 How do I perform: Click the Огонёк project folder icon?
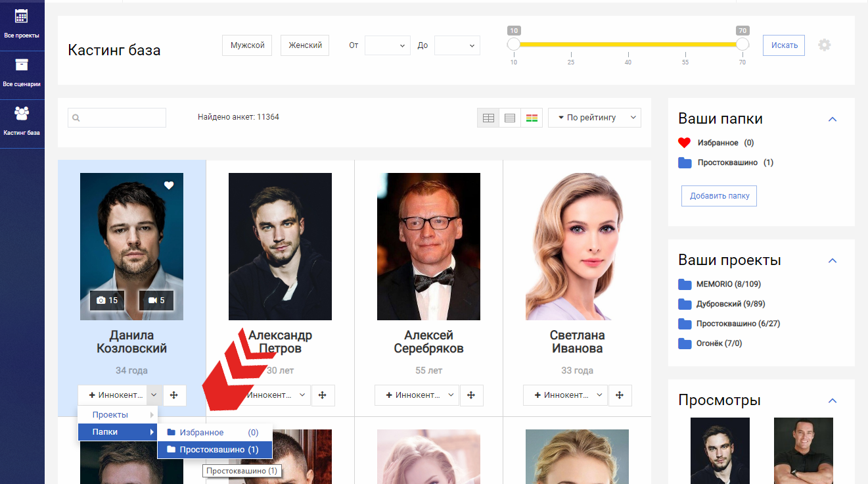pyautogui.click(x=685, y=343)
